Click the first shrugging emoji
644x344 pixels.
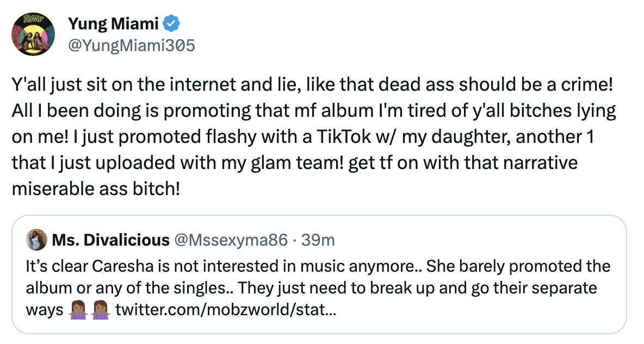click(x=79, y=311)
